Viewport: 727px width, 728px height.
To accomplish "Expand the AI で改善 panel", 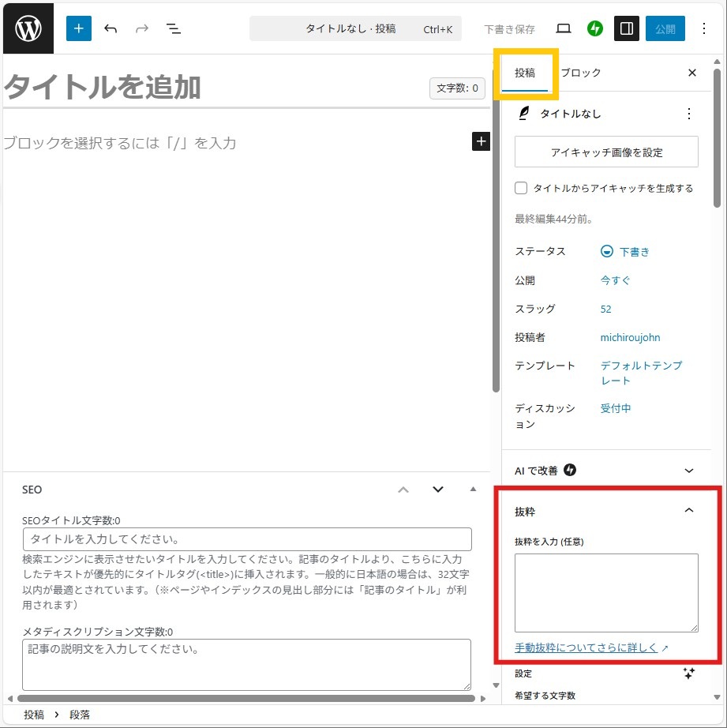I will (688, 471).
